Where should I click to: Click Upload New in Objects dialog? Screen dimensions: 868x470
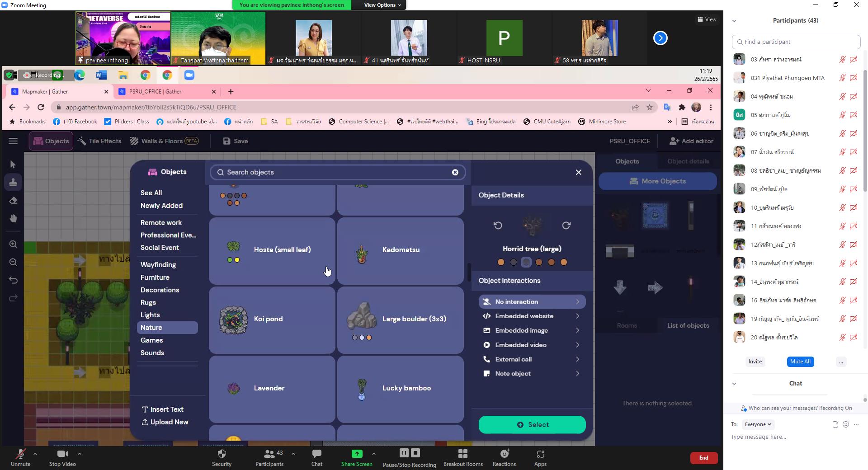tap(165, 422)
